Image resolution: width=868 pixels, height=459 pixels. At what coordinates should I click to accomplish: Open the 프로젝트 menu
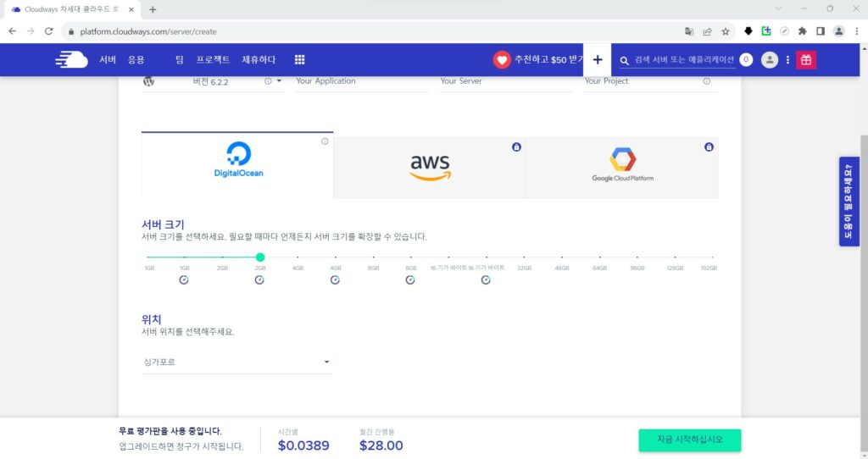[213, 60]
